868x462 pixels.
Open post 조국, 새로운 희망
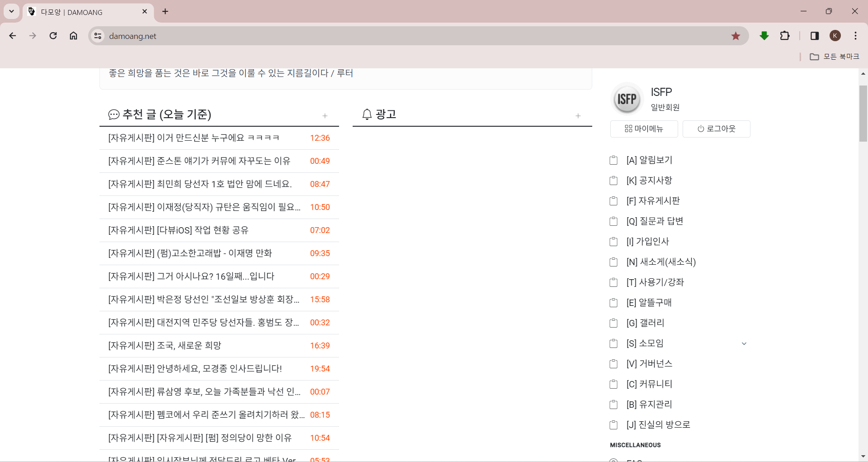click(165, 346)
